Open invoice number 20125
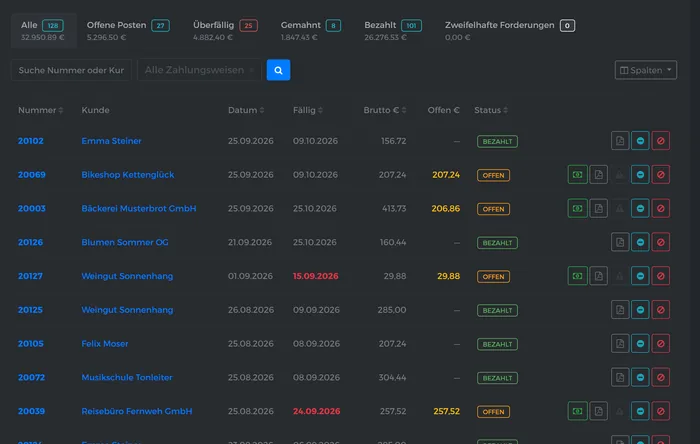This screenshot has height=444, width=700. coord(30,310)
